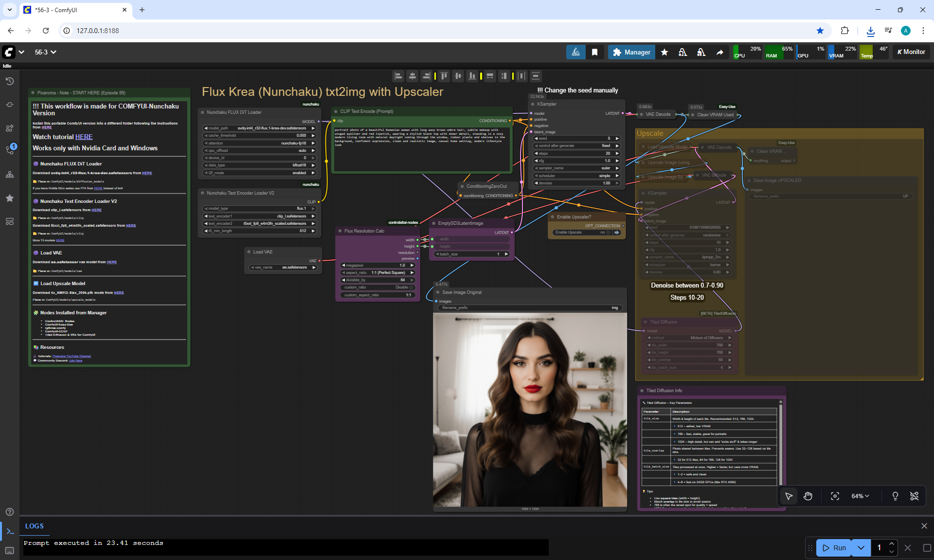Image resolution: width=934 pixels, height=560 pixels.
Task: Select the hand pan tool
Action: click(808, 496)
